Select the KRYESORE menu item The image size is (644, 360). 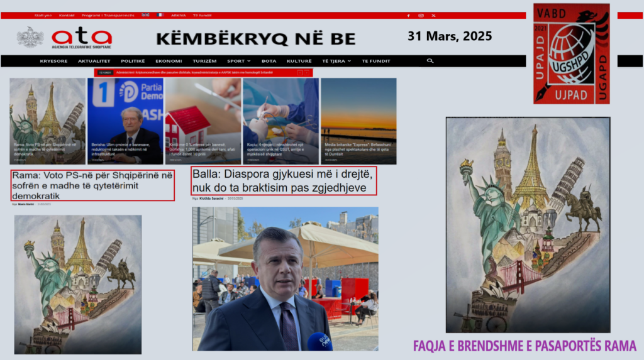[54, 61]
